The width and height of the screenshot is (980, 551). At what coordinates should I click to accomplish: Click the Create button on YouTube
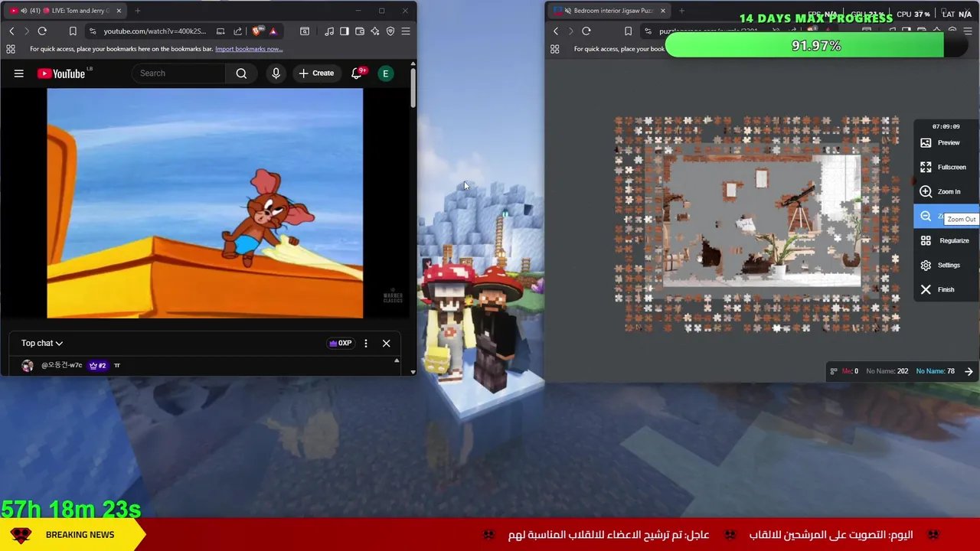click(x=316, y=73)
